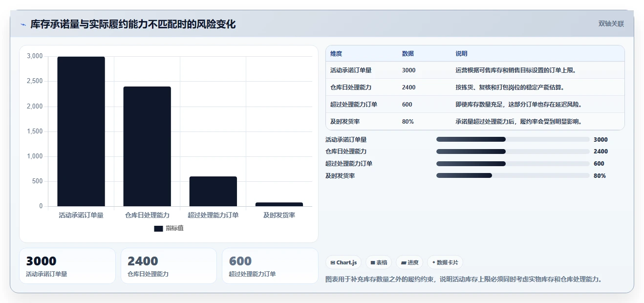Click the 3000 value beside the progress bars
644x303 pixels.
601,139
